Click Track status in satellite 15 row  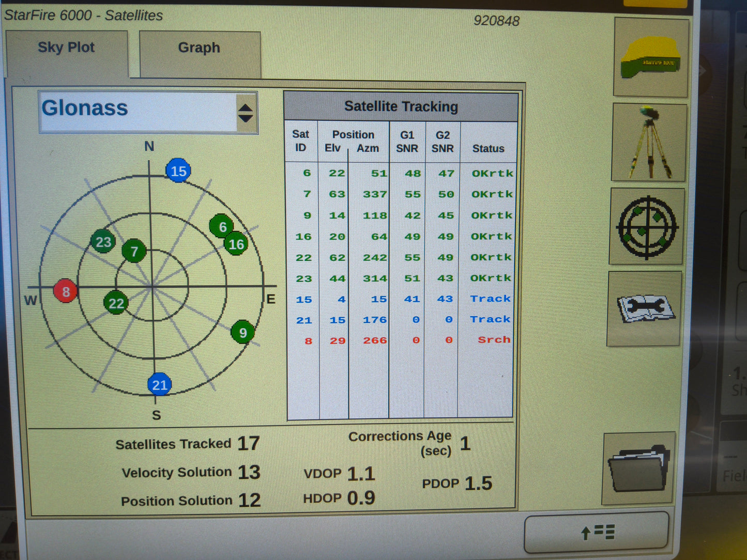coord(491,299)
